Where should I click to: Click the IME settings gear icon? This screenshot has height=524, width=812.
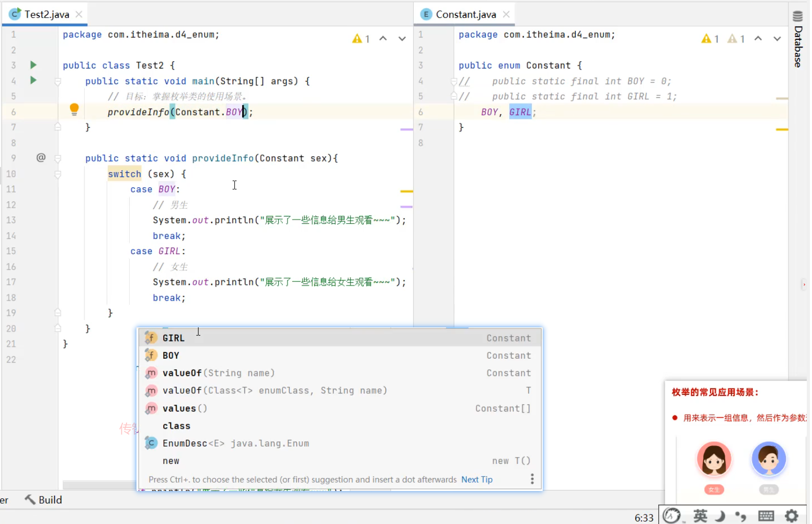(792, 516)
